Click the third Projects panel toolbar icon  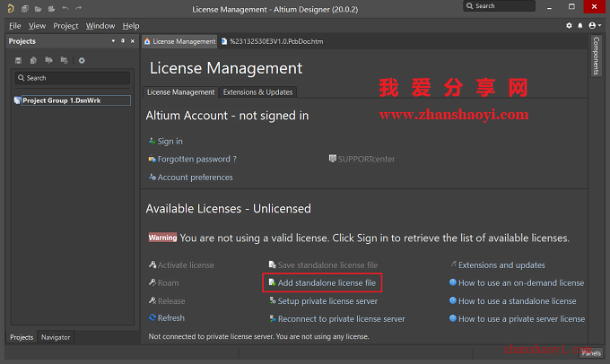click(x=48, y=60)
